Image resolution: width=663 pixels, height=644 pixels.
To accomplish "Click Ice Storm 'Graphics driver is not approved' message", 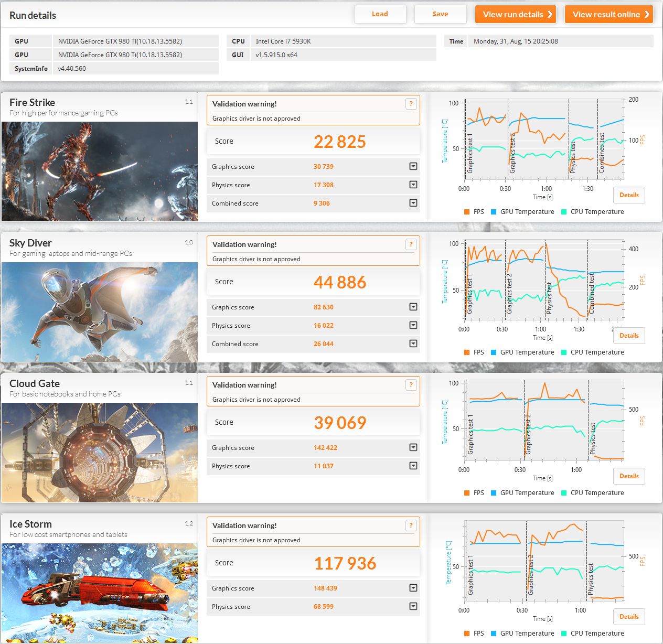I will point(256,540).
